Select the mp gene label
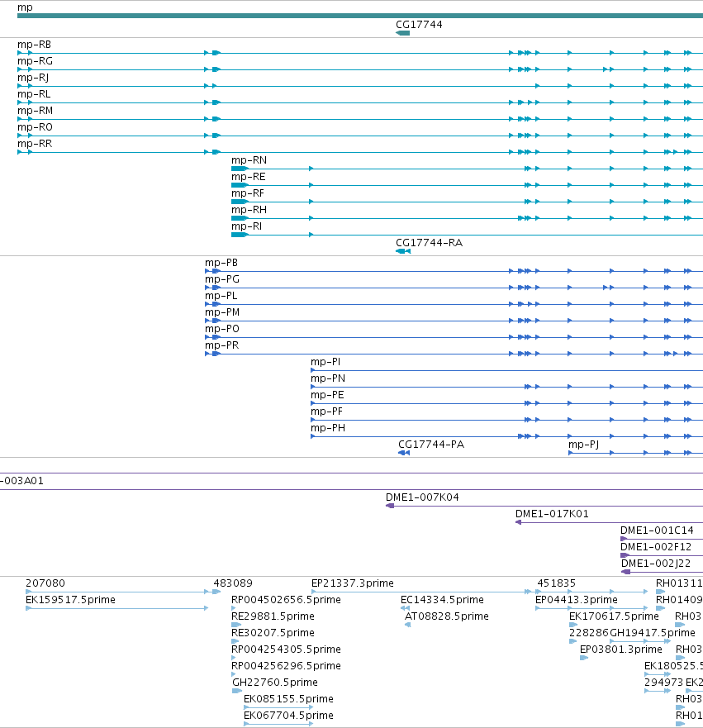The image size is (703, 728). pos(25,7)
